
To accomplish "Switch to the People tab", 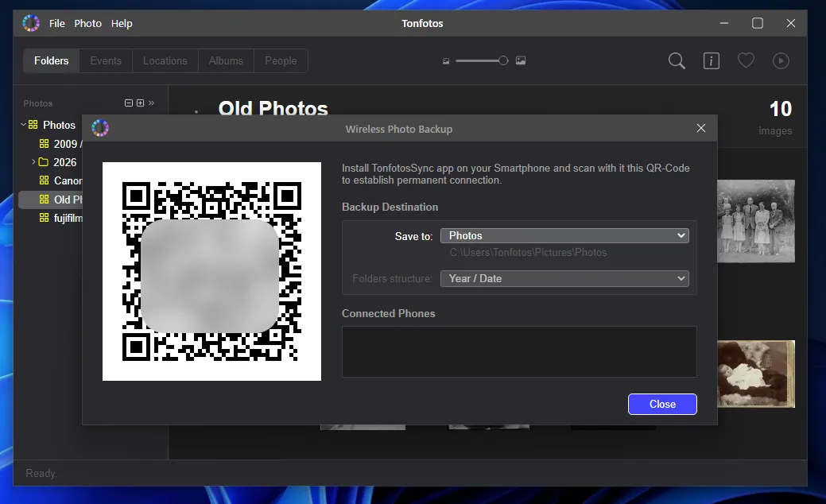I will pyautogui.click(x=281, y=60).
